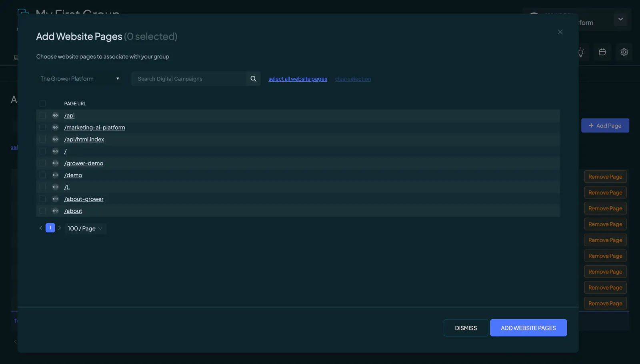Check the box for /about

[42, 211]
